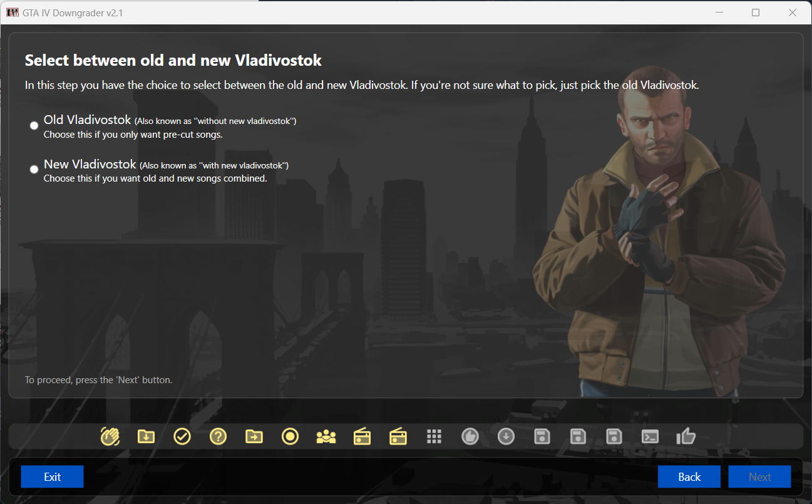Click the Exit button
This screenshot has height=504, width=812.
(x=52, y=476)
